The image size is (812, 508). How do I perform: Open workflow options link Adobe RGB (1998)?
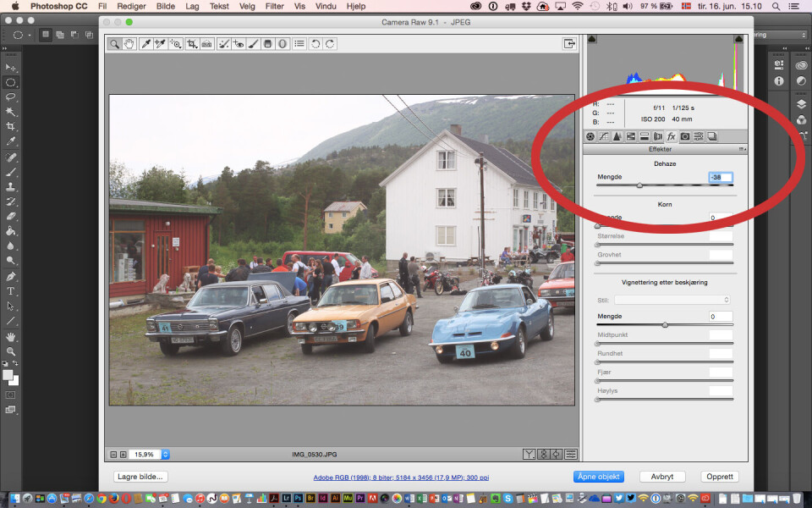click(400, 478)
